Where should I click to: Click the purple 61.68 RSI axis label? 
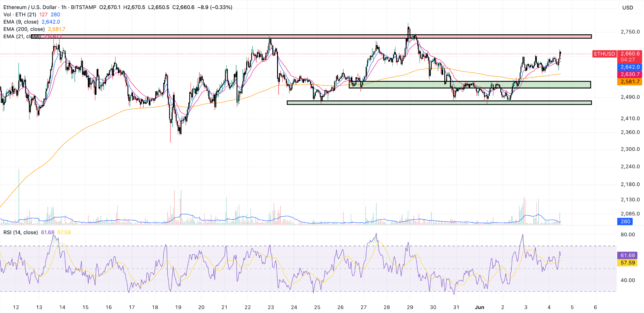click(x=628, y=255)
